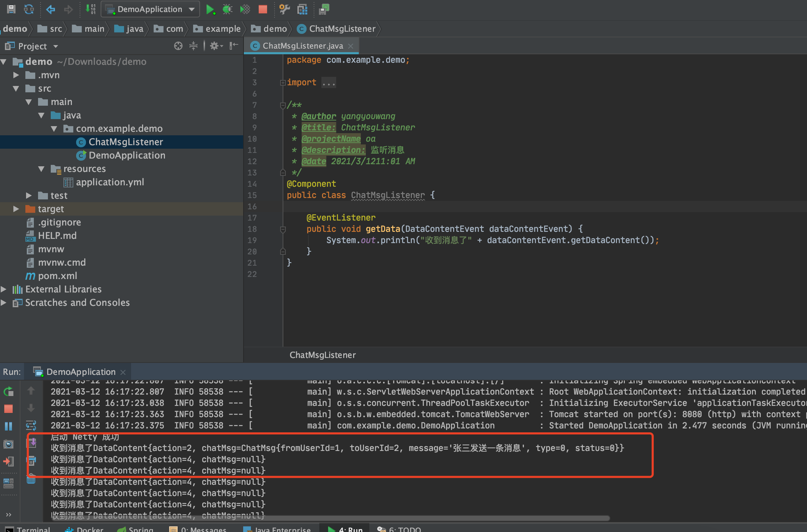Open pom.xml in the project tree
807x532 pixels.
click(57, 276)
